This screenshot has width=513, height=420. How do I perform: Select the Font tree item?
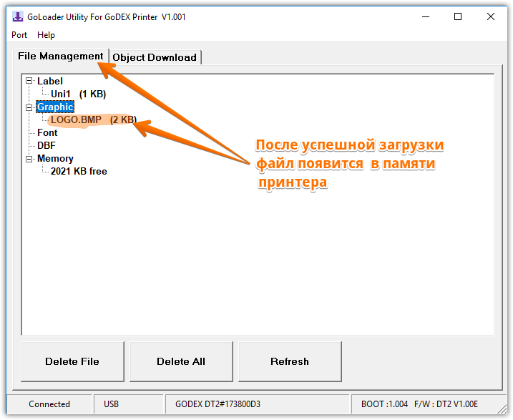[47, 133]
